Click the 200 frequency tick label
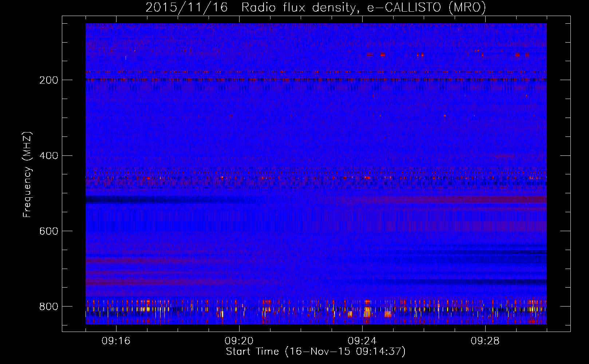Image resolution: width=589 pixels, height=364 pixels. coord(48,80)
